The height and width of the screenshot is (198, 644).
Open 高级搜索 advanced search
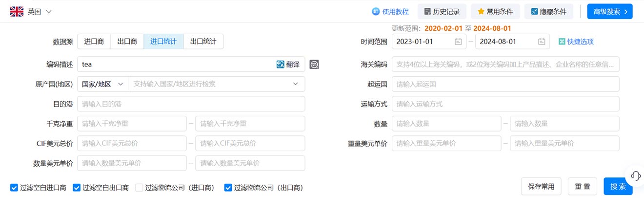tap(610, 11)
